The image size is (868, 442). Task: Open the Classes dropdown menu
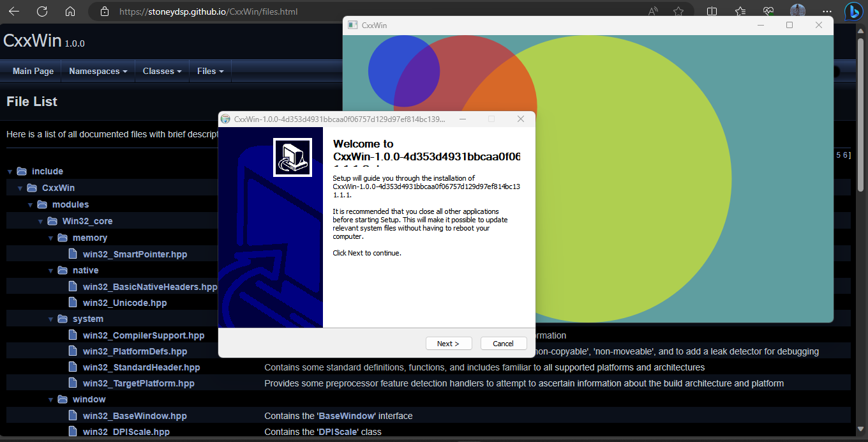(x=162, y=71)
